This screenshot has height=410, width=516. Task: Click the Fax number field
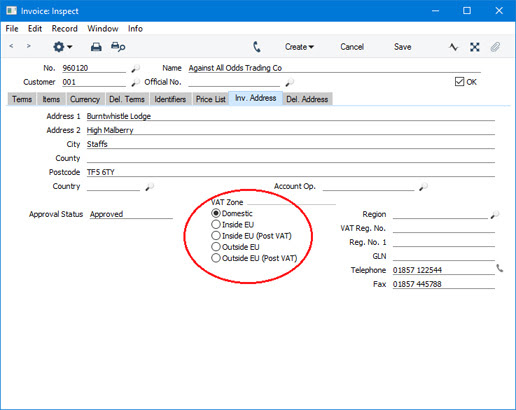click(x=444, y=284)
